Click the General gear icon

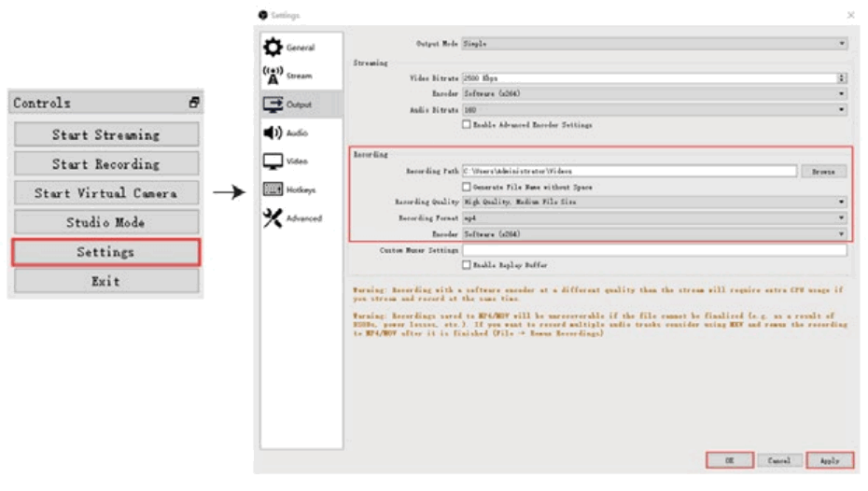[x=273, y=47]
